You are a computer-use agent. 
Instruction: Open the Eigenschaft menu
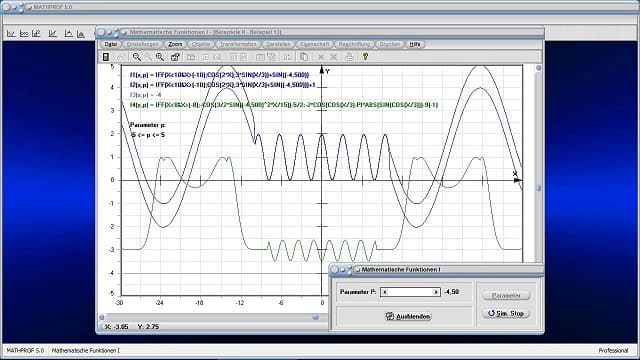(x=315, y=44)
